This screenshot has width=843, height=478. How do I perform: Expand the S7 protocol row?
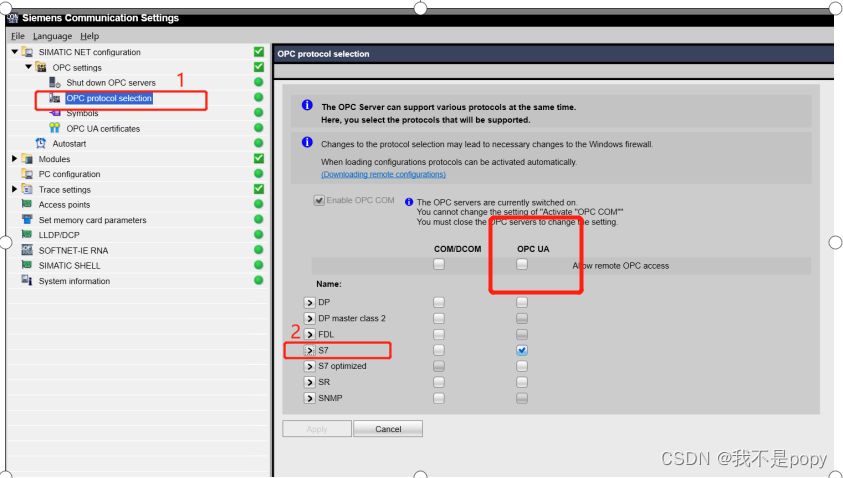[x=309, y=351]
